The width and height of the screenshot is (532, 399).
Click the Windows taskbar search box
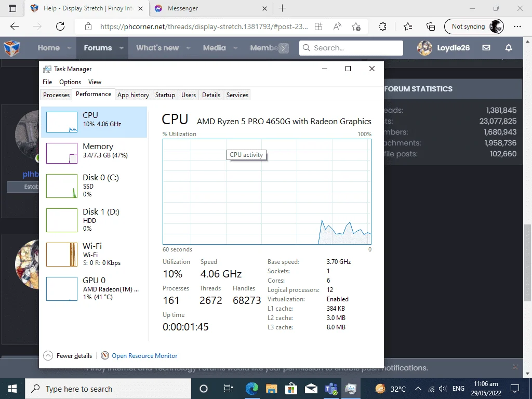[108, 389]
